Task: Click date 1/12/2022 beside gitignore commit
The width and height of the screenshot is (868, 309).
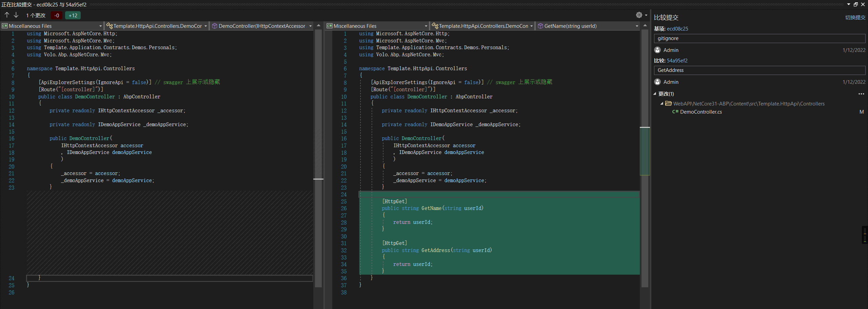Action: coord(854,50)
